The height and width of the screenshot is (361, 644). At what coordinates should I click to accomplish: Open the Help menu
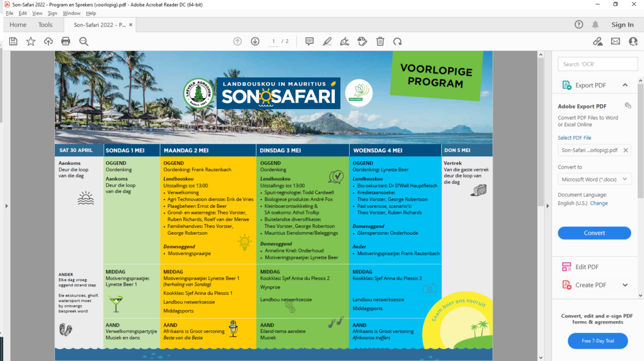coord(91,13)
